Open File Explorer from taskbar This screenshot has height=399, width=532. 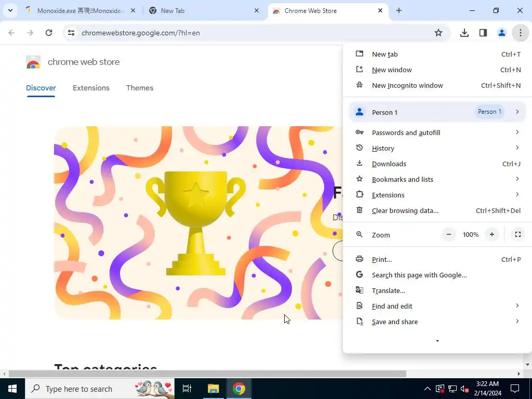213,389
